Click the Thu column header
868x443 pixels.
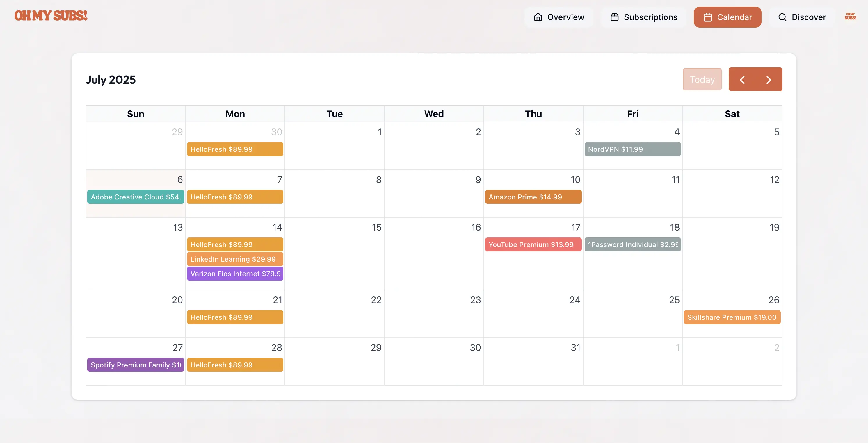pos(533,114)
